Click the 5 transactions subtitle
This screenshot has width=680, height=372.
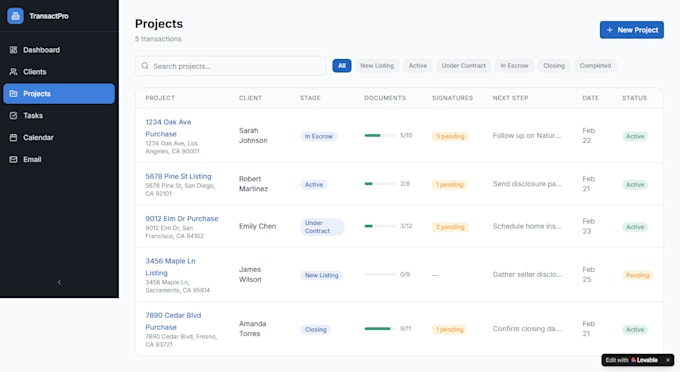pos(158,39)
